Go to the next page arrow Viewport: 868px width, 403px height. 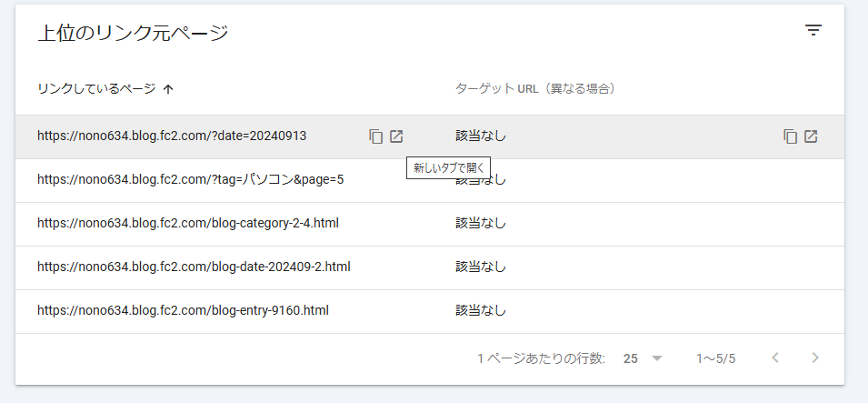815,358
